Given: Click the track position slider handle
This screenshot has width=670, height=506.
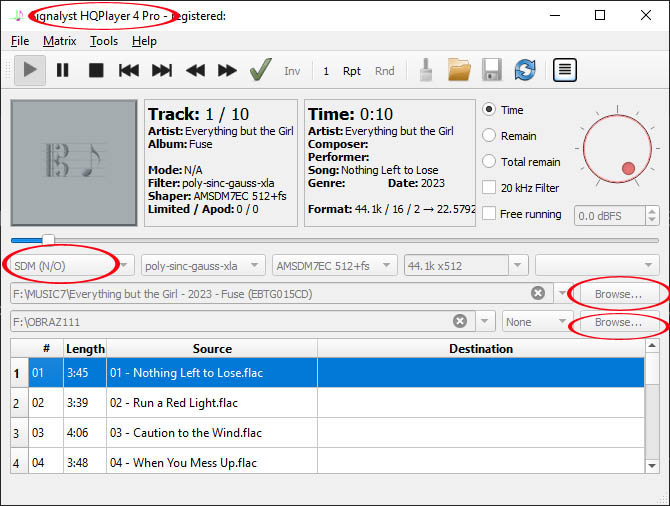Looking at the screenshot, I should pyautogui.click(x=49, y=240).
